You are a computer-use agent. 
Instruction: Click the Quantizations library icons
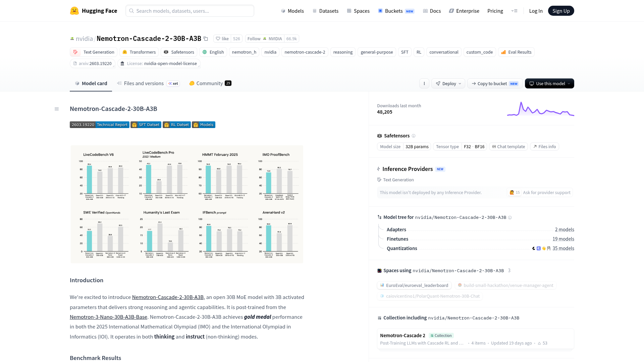pos(541,248)
